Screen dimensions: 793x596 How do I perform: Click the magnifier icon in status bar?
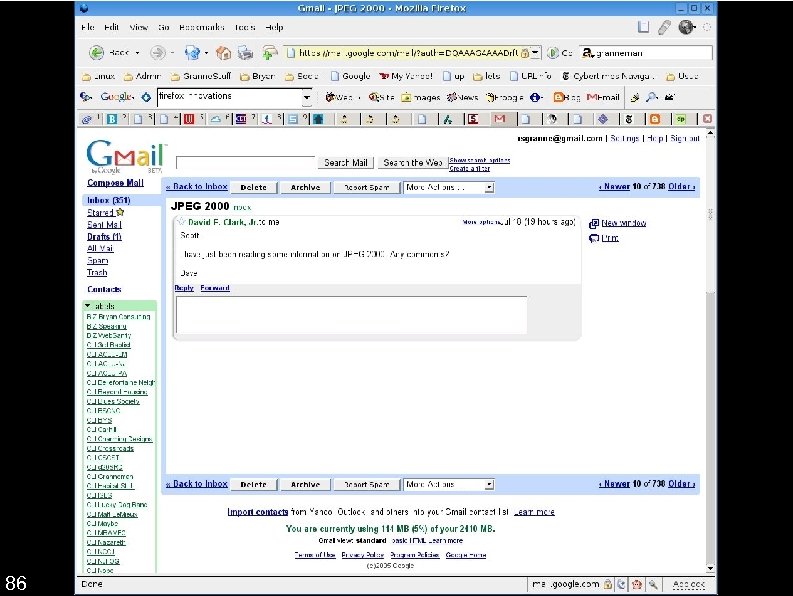653,584
